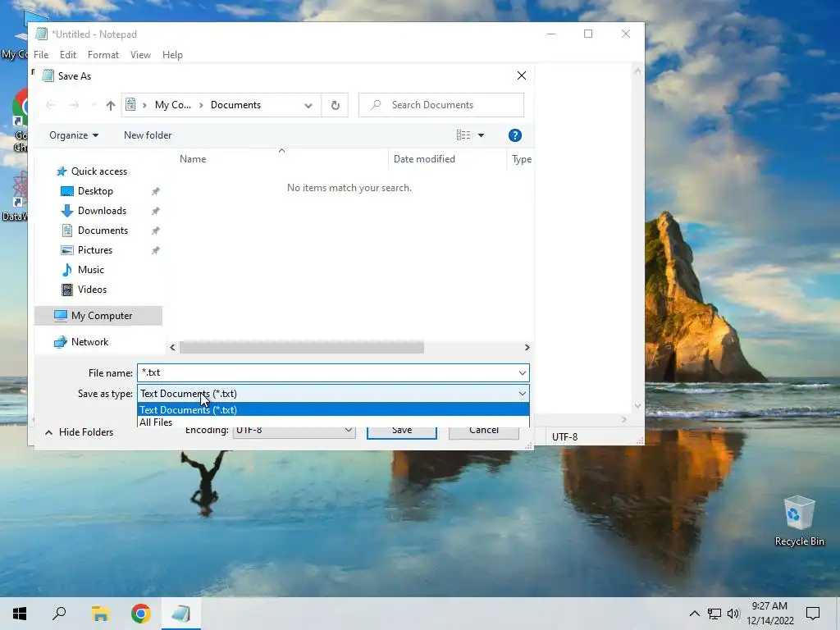Open the Save As help button
The width and height of the screenshot is (840, 630).
[515, 135]
